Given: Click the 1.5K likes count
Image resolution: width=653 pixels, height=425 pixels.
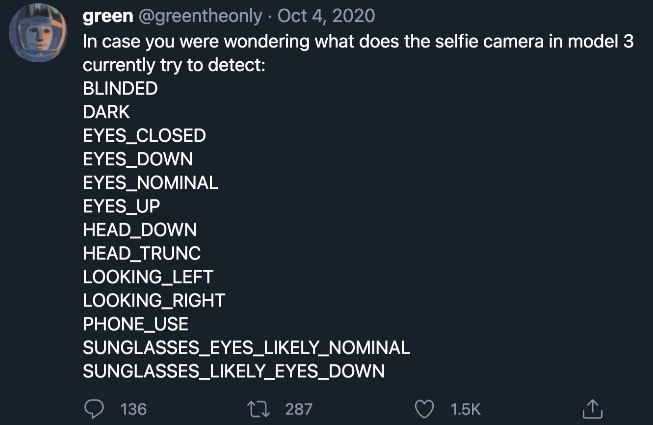Looking at the screenshot, I should (466, 408).
